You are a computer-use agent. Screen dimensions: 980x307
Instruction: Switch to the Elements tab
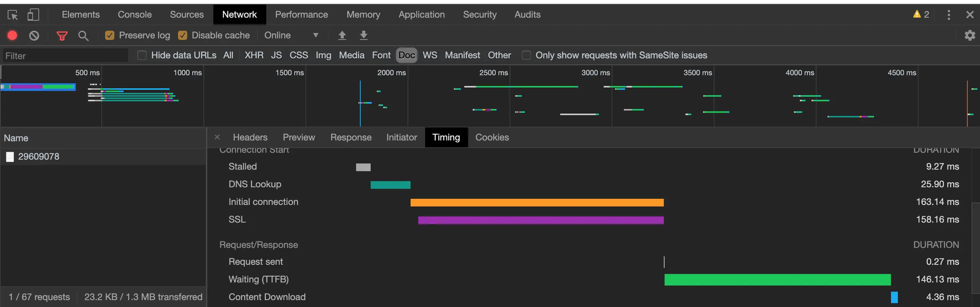(x=81, y=15)
